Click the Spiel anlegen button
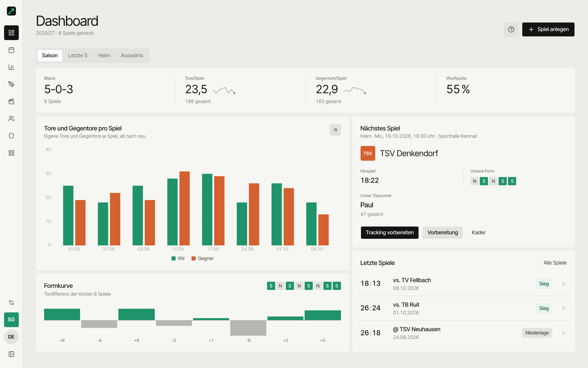The width and height of the screenshot is (588, 368). tap(548, 29)
